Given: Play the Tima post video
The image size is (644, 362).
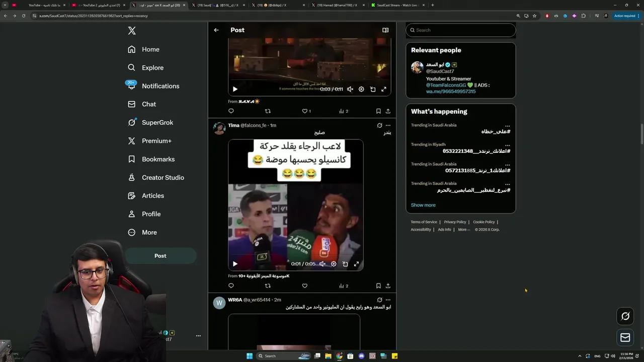Looking at the screenshot, I should pos(235,263).
